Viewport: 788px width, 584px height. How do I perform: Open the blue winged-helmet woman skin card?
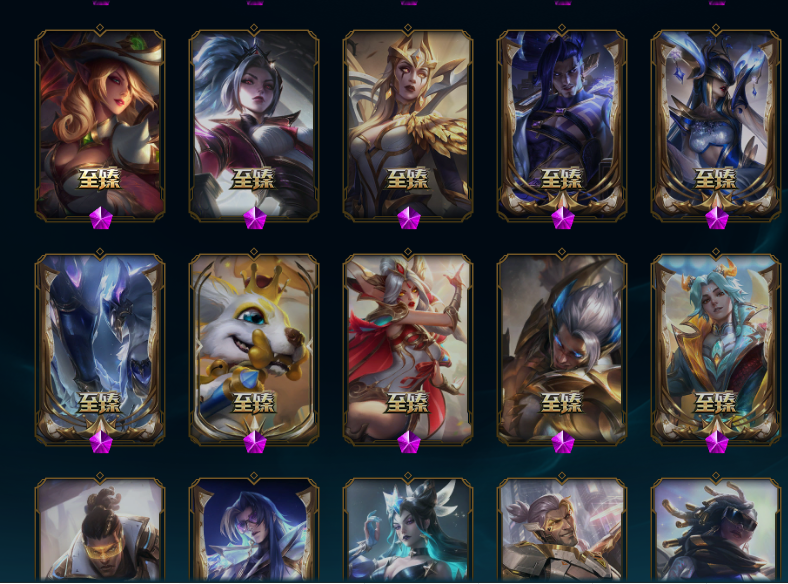click(716, 125)
